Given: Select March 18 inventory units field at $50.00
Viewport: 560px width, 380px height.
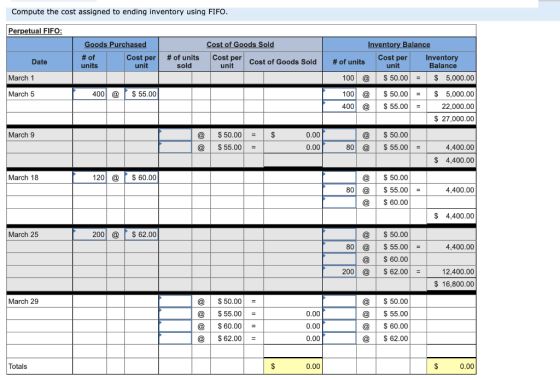Looking at the screenshot, I should point(339,178).
